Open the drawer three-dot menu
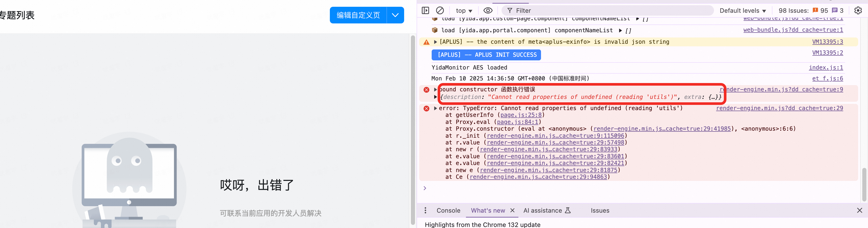 tap(426, 211)
